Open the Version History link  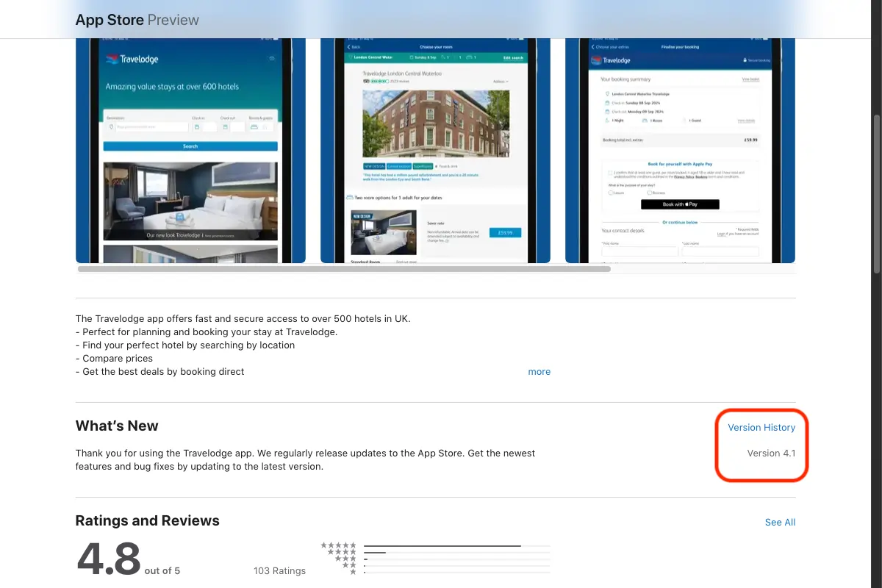click(761, 427)
